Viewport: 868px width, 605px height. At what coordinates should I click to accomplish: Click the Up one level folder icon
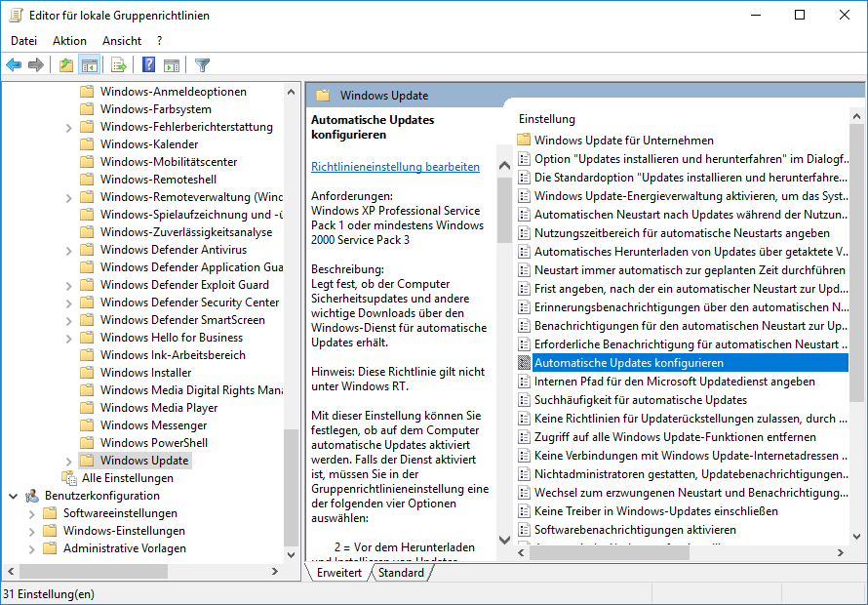tap(64, 64)
